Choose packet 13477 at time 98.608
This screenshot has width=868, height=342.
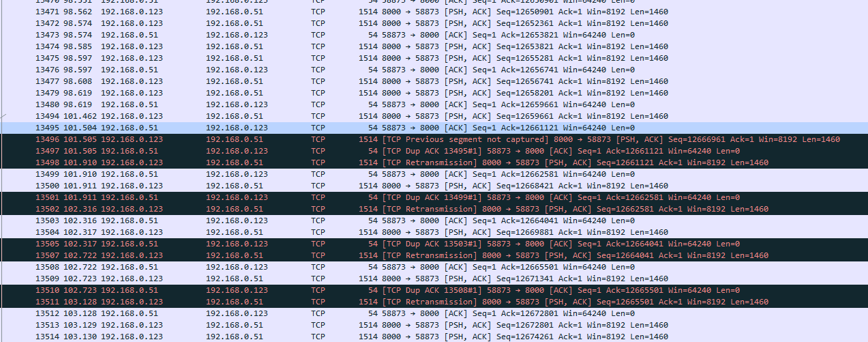pyautogui.click(x=436, y=81)
